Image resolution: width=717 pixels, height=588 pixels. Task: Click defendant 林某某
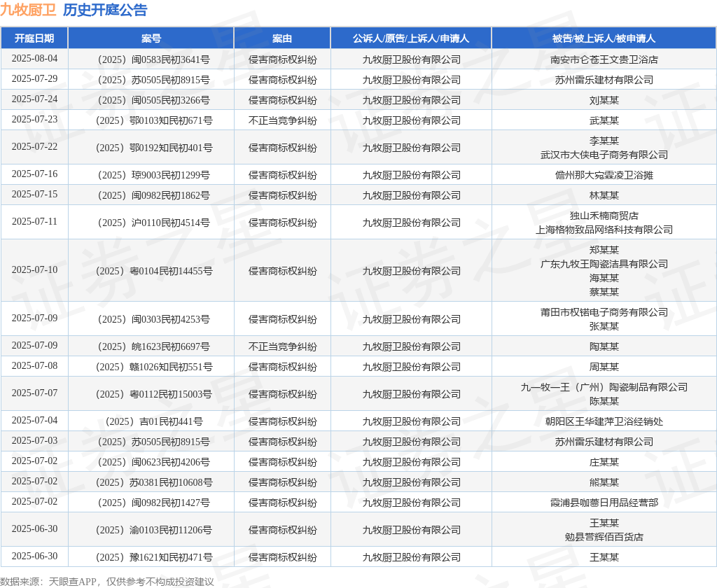point(604,196)
